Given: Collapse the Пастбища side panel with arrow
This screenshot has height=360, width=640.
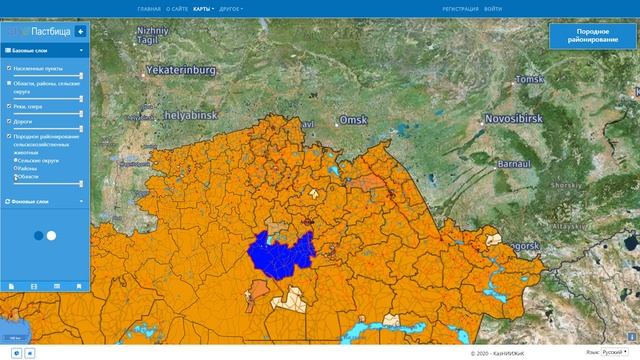Looking at the screenshot, I should tap(80, 31).
